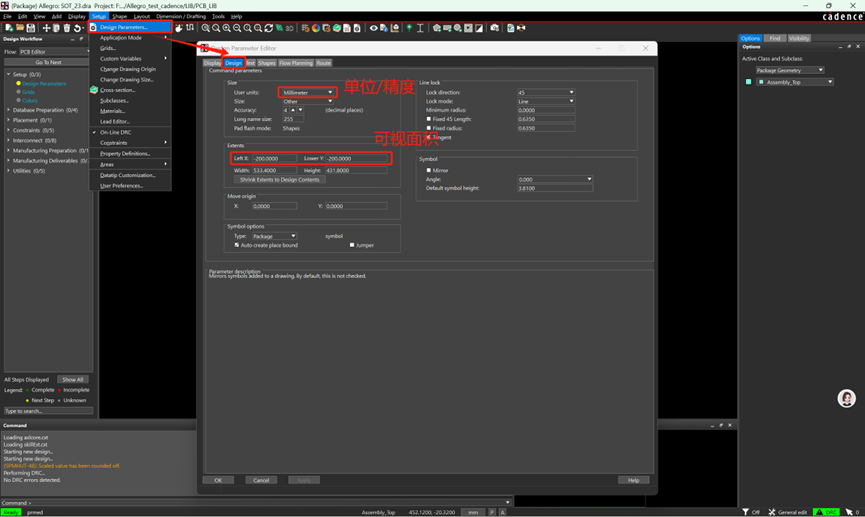Switch to the Shapes tab
This screenshot has height=517, width=865.
click(266, 63)
